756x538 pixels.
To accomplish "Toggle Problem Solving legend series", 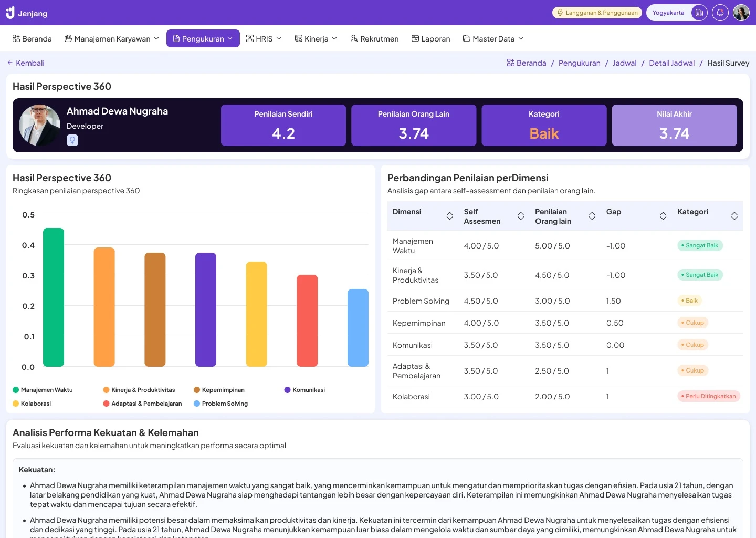I will [220, 403].
